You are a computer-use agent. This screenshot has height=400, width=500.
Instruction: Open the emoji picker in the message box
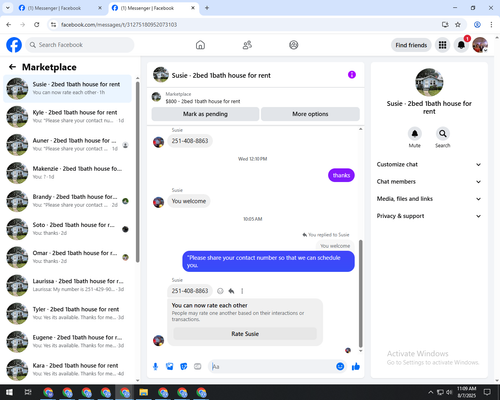pos(340,367)
